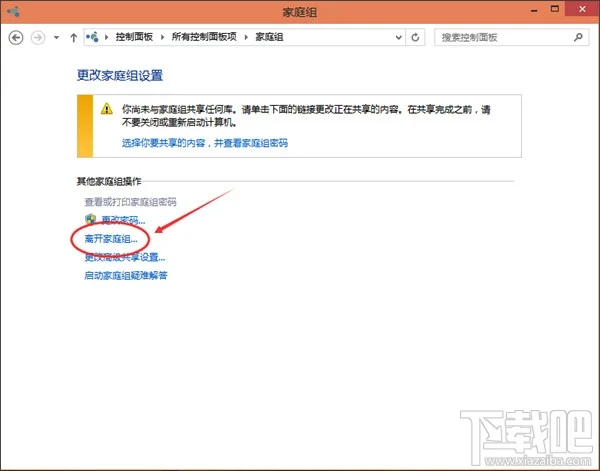Go up one level with the Up arrow
The width and height of the screenshot is (600, 471).
(73, 37)
